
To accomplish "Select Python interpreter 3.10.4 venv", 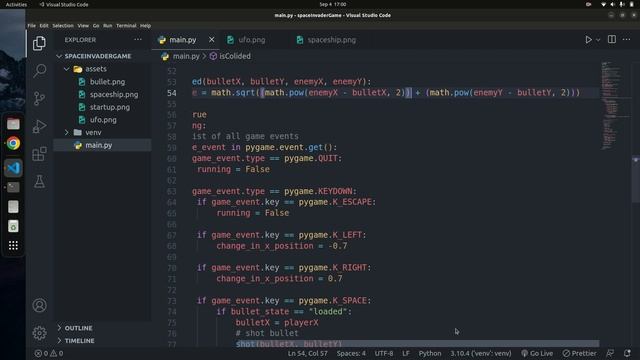I will click(x=480, y=353).
